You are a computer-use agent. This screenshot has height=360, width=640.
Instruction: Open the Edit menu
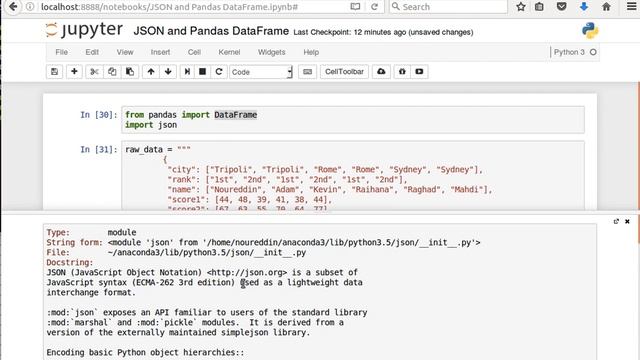click(92, 52)
